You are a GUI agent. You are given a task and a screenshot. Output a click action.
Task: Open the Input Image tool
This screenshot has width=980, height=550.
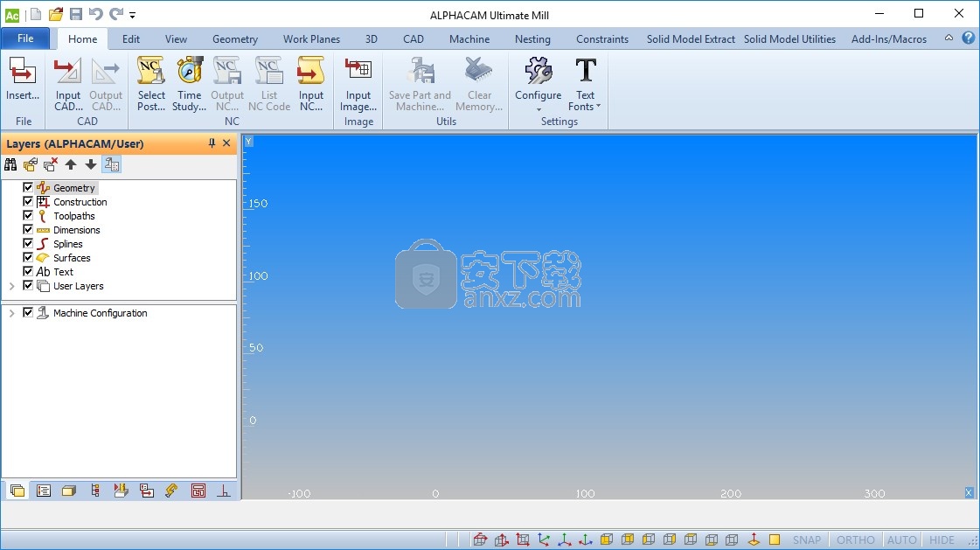pyautogui.click(x=358, y=84)
